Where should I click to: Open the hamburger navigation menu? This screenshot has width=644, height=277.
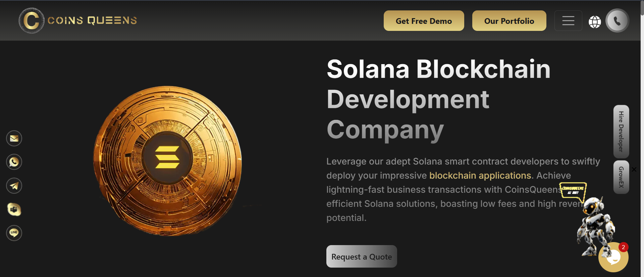568,20
